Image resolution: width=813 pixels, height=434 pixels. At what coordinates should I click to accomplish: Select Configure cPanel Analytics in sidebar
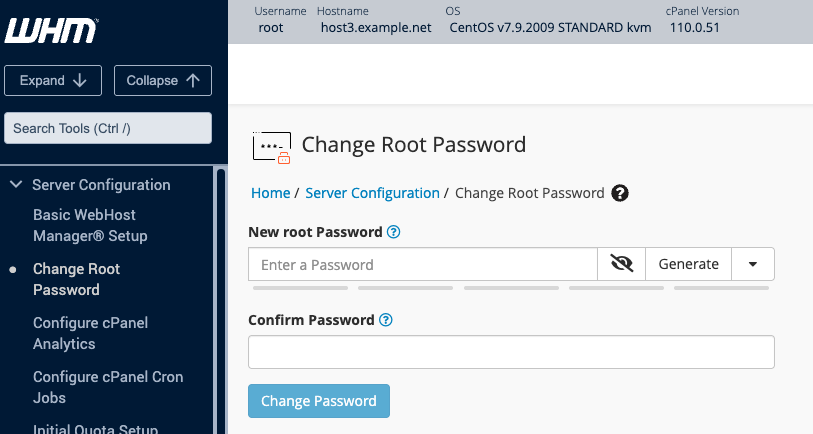(78, 333)
